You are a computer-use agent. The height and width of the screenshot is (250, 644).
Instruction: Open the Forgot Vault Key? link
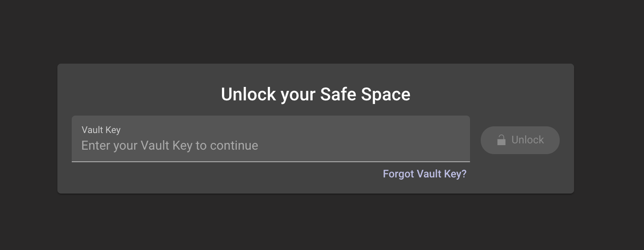[424, 174]
